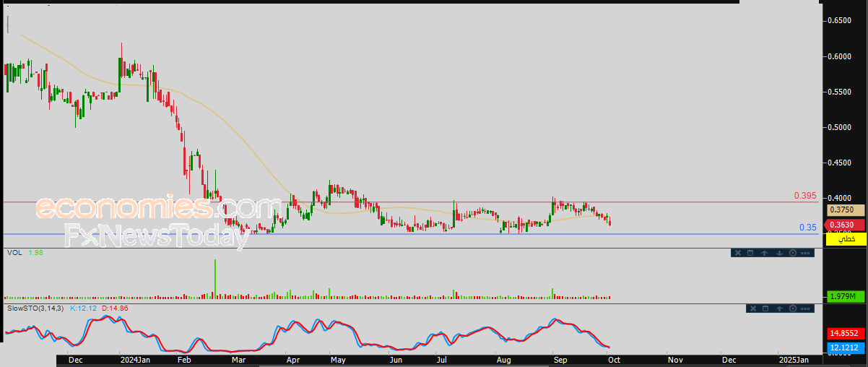
Task: Click the SlowSTO(3,14,3) indicator label
Action: click(35, 308)
